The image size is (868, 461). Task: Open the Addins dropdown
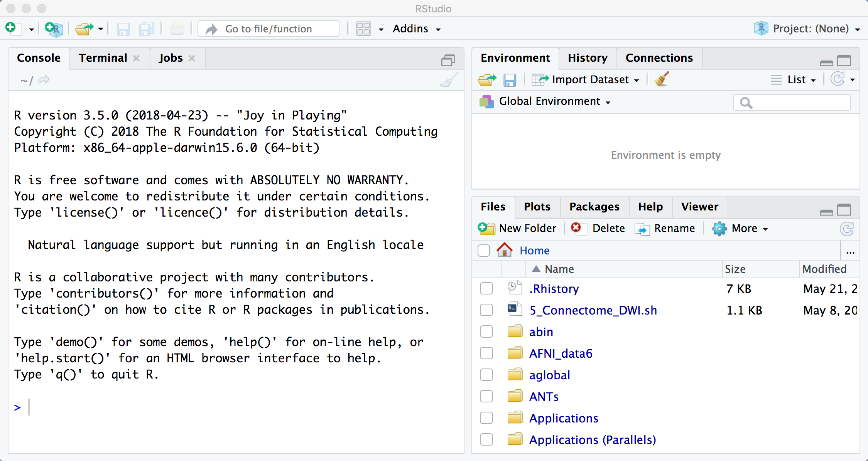416,29
